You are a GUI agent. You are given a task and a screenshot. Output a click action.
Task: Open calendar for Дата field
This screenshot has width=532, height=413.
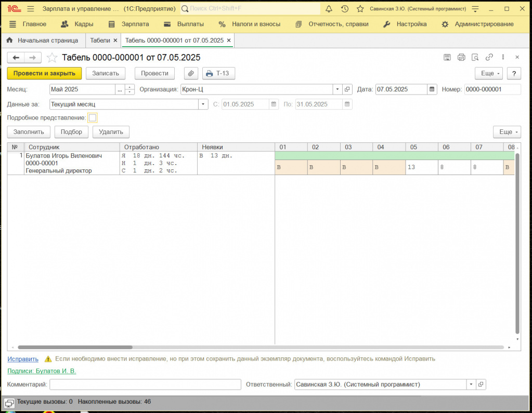432,89
